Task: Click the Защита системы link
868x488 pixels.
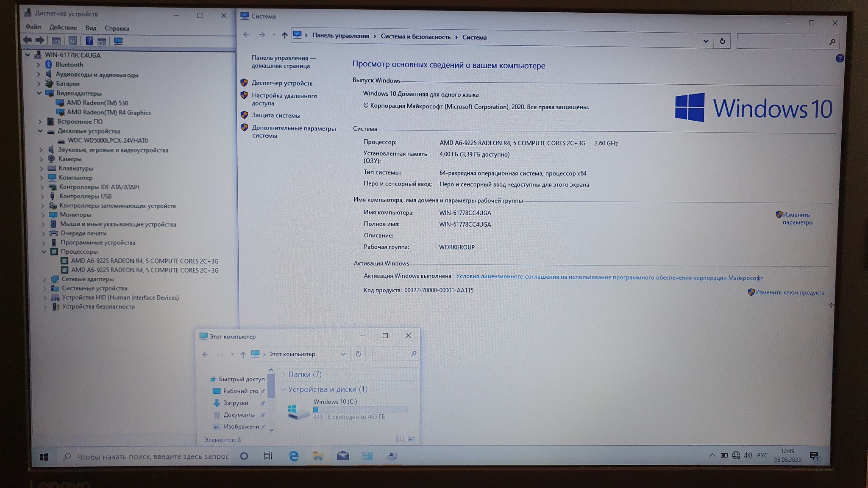Action: [276, 115]
